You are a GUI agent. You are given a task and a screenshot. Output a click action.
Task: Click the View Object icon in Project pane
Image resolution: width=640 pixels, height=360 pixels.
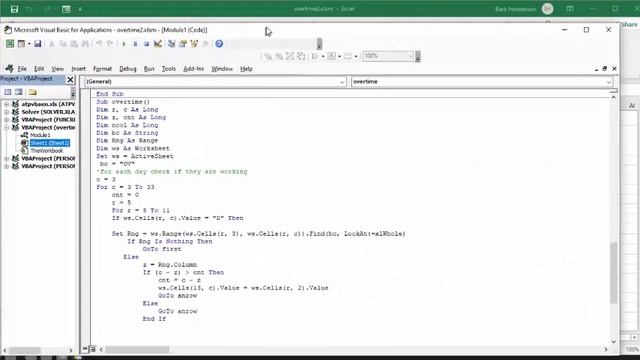click(x=18, y=92)
